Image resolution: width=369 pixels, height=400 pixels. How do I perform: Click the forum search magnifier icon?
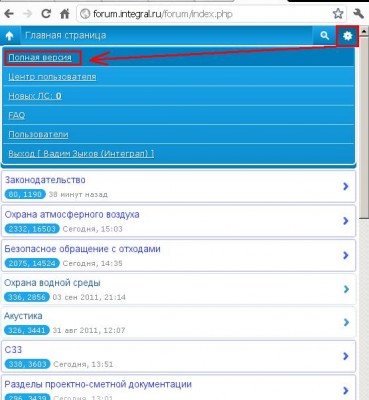[324, 35]
